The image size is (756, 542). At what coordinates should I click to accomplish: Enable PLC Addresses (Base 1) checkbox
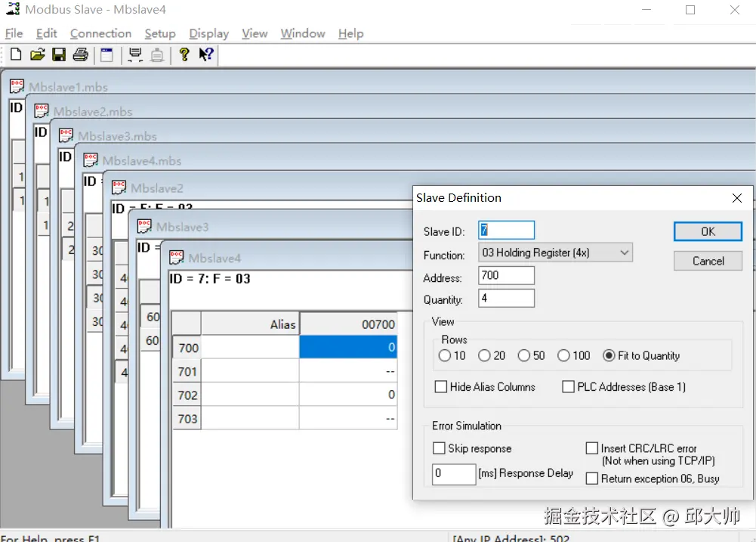pos(569,386)
